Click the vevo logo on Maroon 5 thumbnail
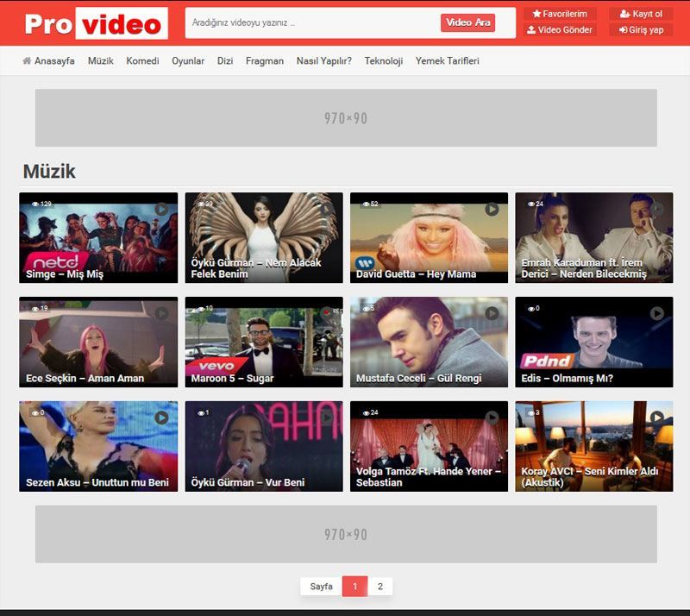Image resolution: width=690 pixels, height=616 pixels. click(x=216, y=366)
